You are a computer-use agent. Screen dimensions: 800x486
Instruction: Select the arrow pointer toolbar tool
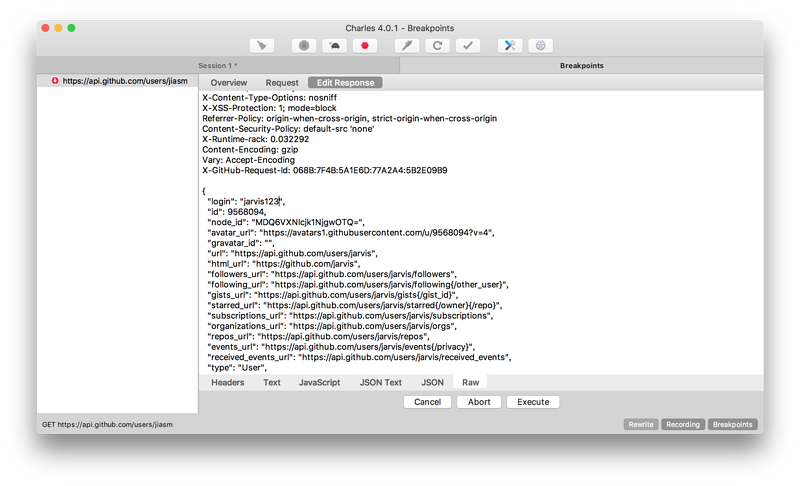[x=262, y=45]
